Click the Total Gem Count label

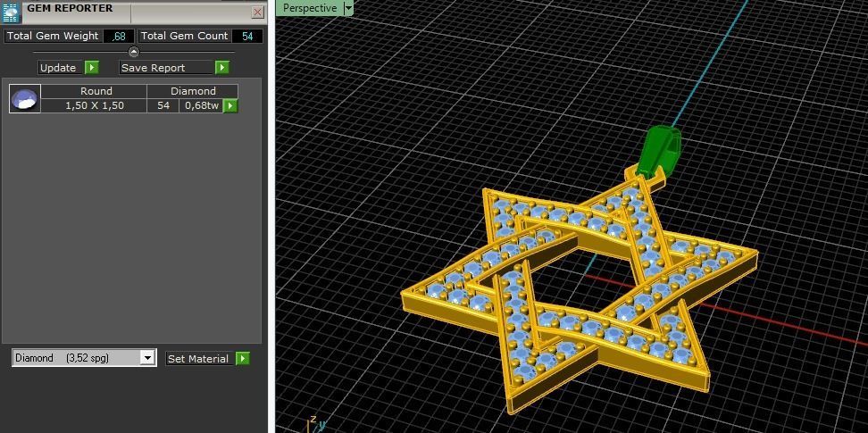point(184,36)
